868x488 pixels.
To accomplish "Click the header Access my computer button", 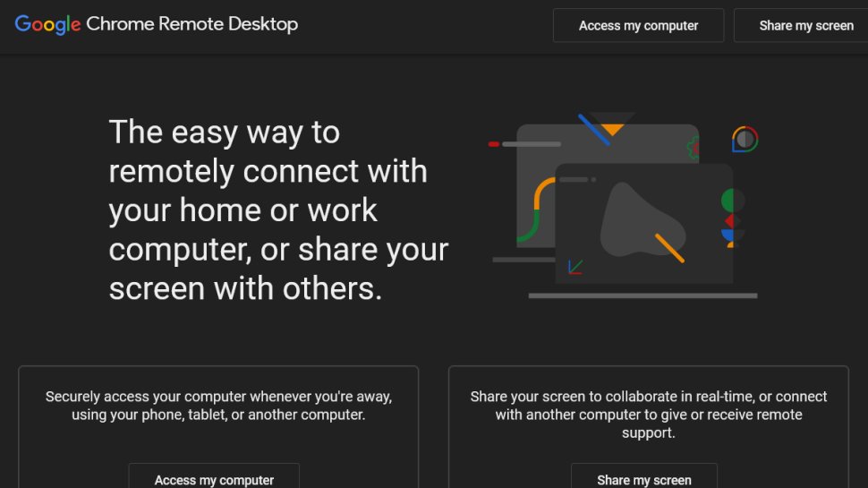I will (x=638, y=25).
